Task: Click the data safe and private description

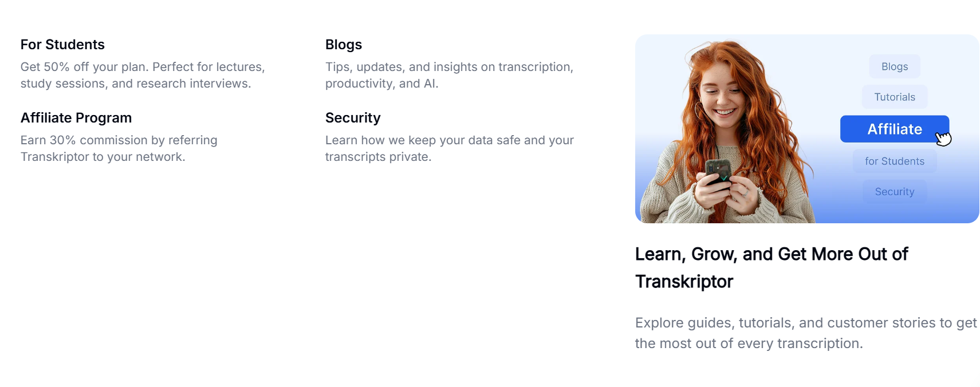Action: (x=450, y=148)
